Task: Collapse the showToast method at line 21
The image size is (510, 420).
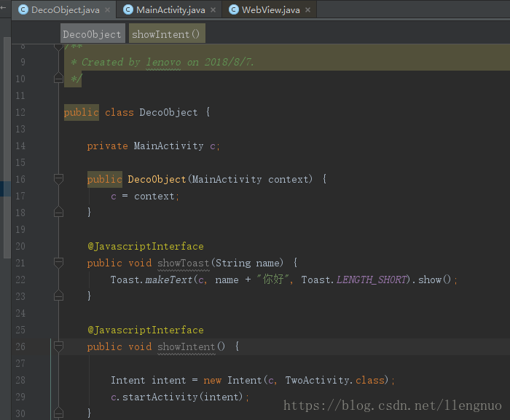Action: pyautogui.click(x=58, y=263)
